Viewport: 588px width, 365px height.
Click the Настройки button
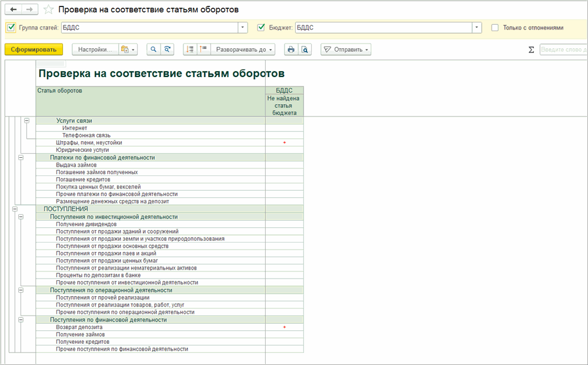click(x=95, y=50)
